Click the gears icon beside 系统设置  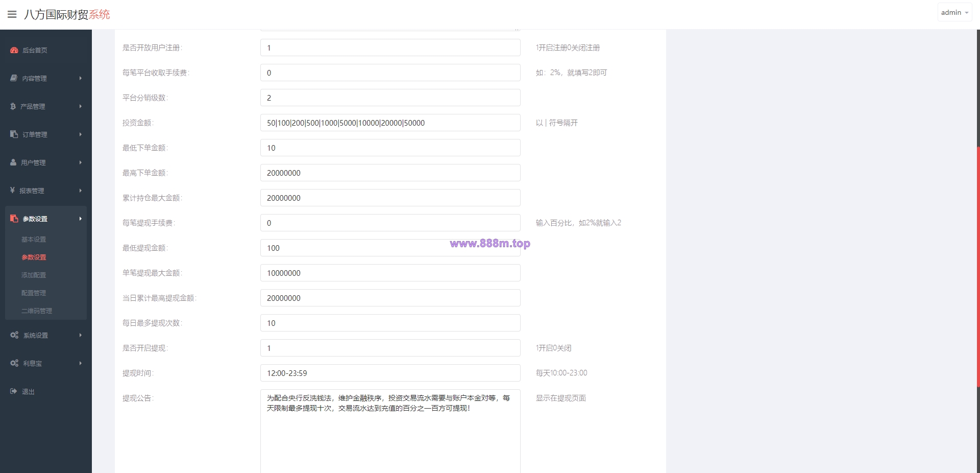(x=14, y=335)
